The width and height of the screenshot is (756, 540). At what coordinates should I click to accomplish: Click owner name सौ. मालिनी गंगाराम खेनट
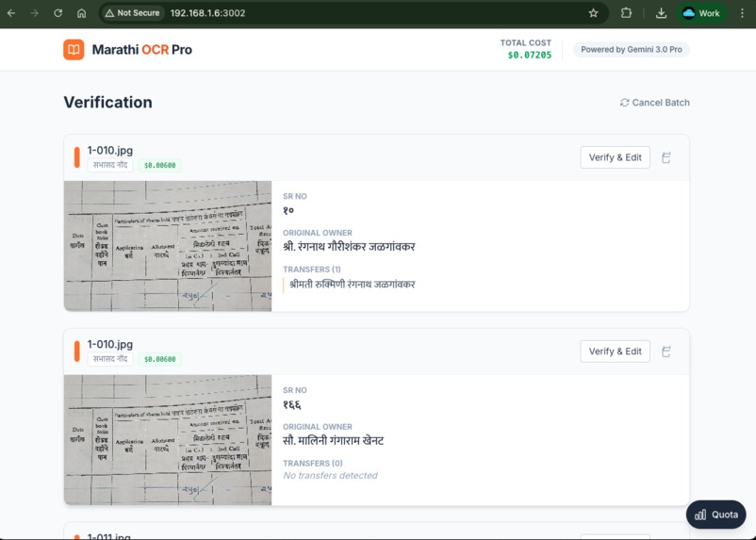(x=333, y=441)
